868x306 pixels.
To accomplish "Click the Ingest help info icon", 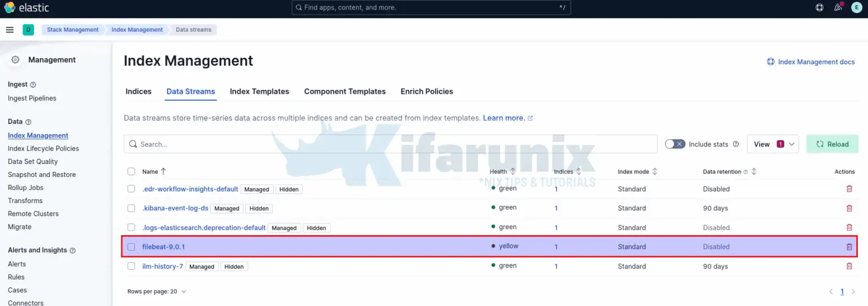I will [x=33, y=85].
